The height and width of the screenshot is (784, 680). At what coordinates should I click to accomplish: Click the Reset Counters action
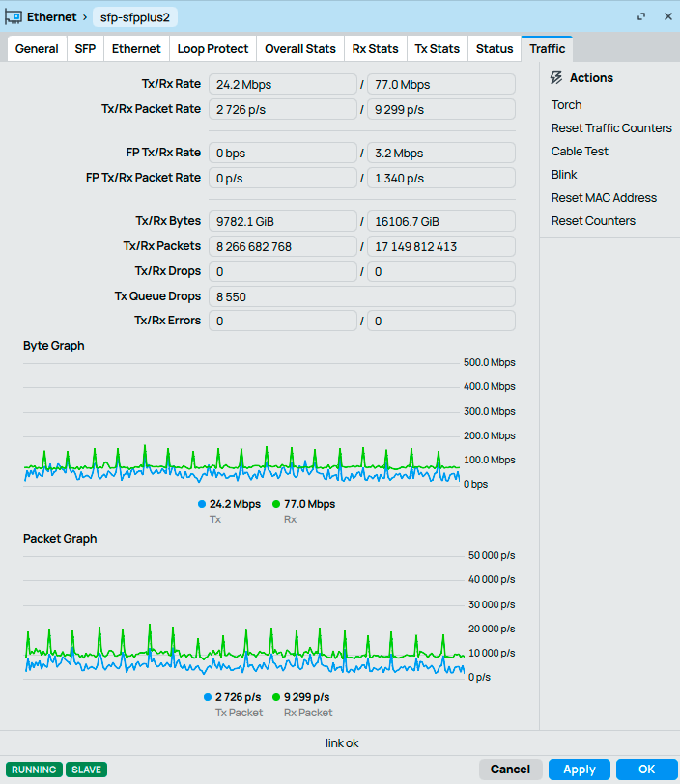coord(593,221)
